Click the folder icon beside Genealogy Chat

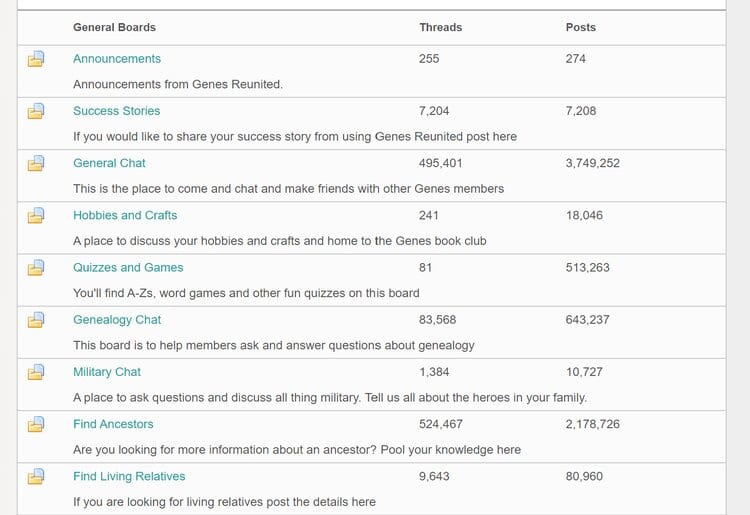pos(36,319)
